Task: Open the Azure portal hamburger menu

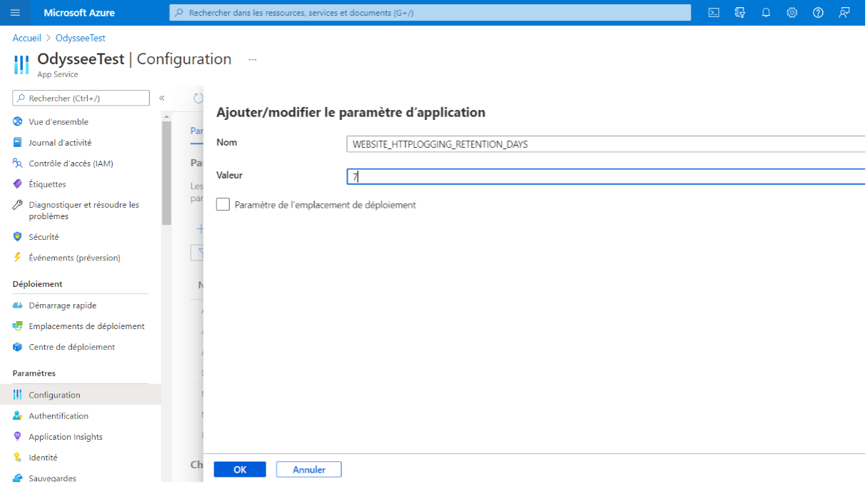Action: click(x=15, y=13)
